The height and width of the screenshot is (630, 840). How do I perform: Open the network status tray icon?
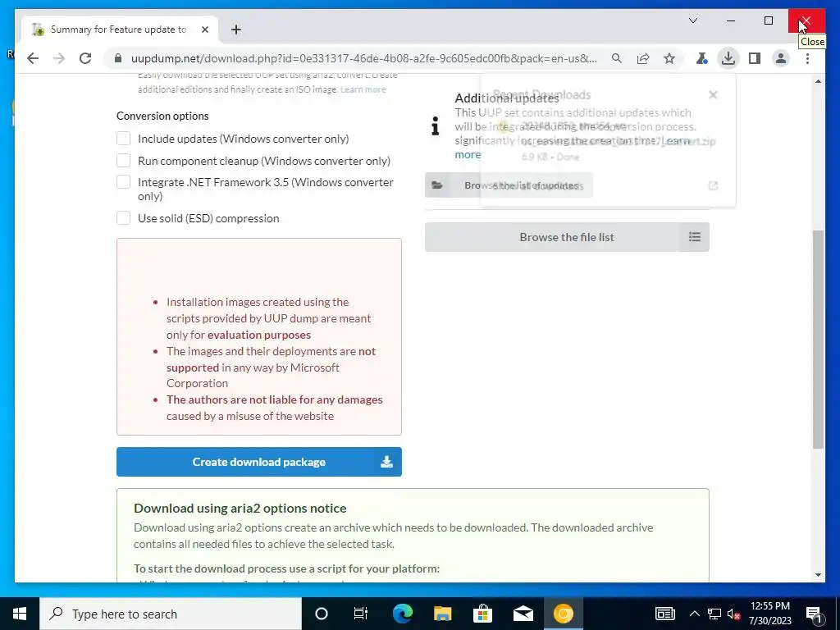point(714,614)
